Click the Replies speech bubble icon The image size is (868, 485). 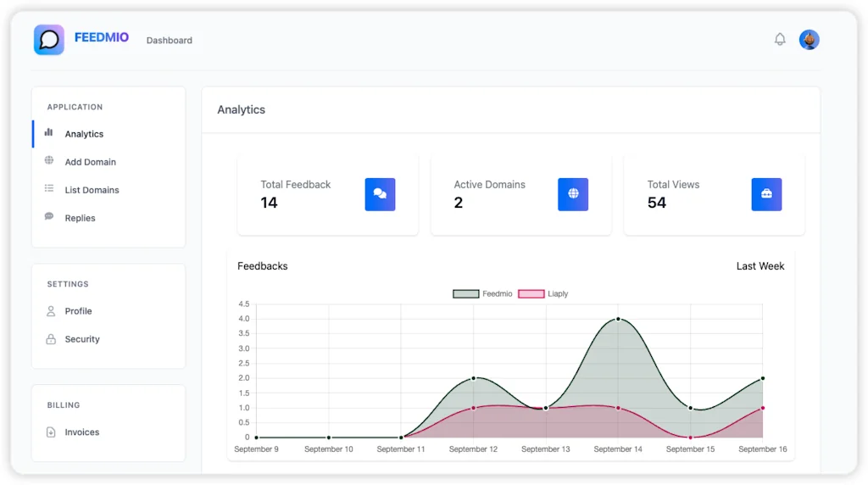pyautogui.click(x=49, y=217)
